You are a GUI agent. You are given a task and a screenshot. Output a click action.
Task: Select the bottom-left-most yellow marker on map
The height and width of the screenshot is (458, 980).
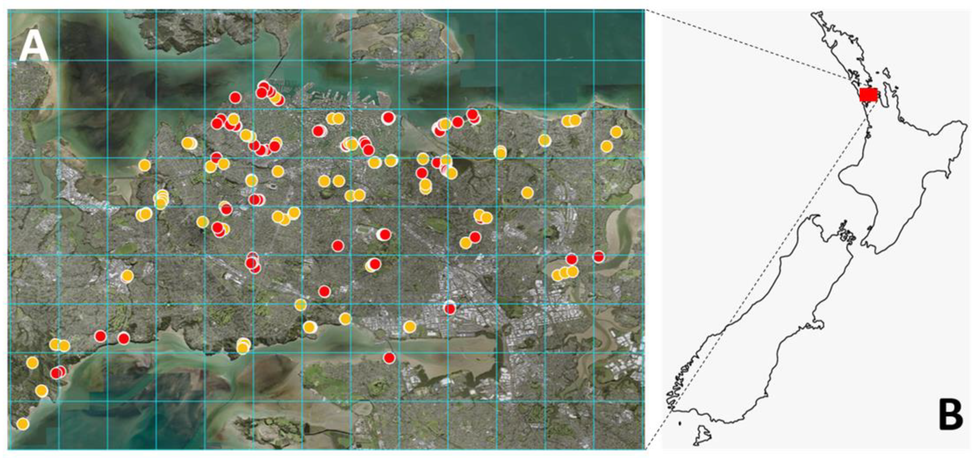pyautogui.click(x=23, y=424)
